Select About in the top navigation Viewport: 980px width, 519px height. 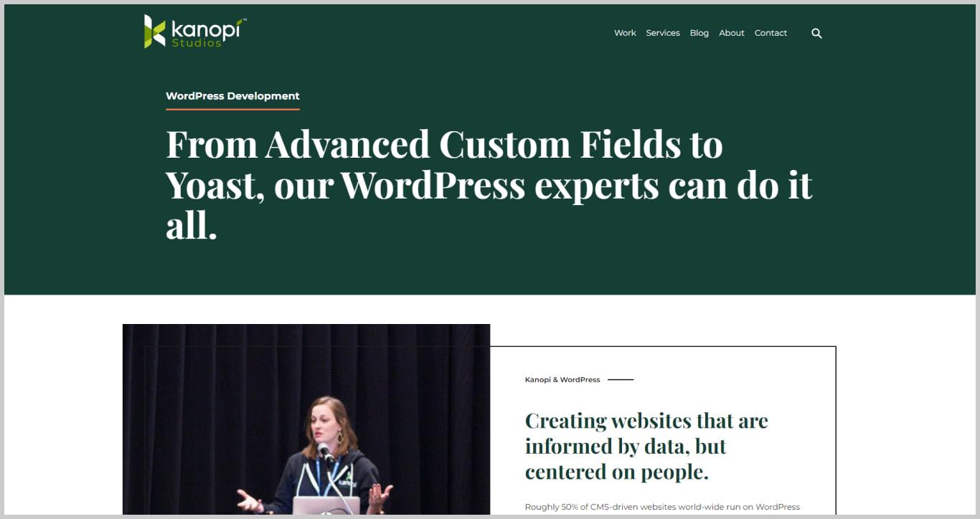[732, 33]
